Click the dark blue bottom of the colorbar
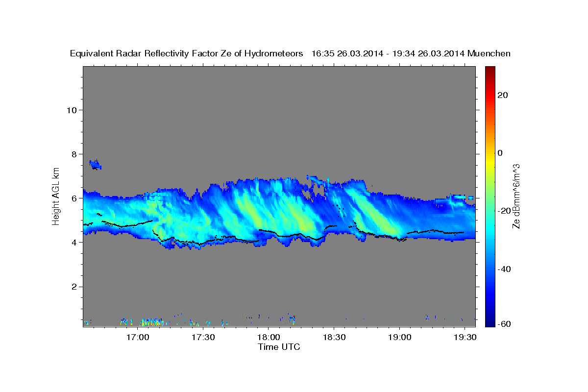 click(x=489, y=322)
